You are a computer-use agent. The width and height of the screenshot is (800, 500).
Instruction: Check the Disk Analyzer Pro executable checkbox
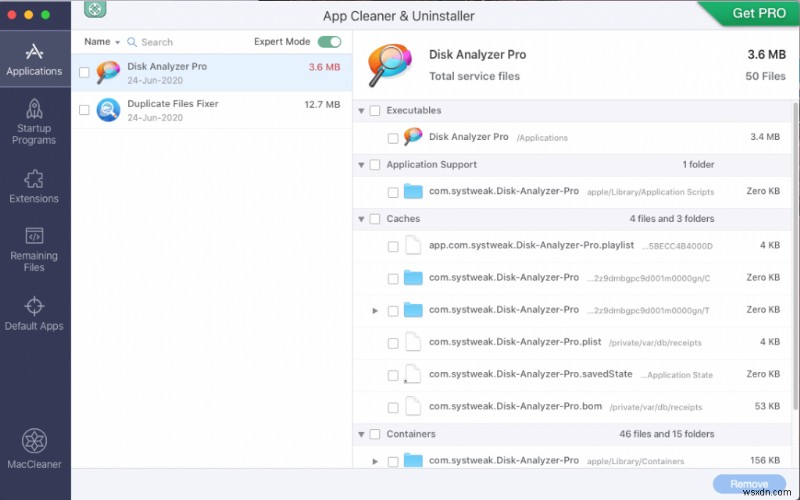click(393, 138)
